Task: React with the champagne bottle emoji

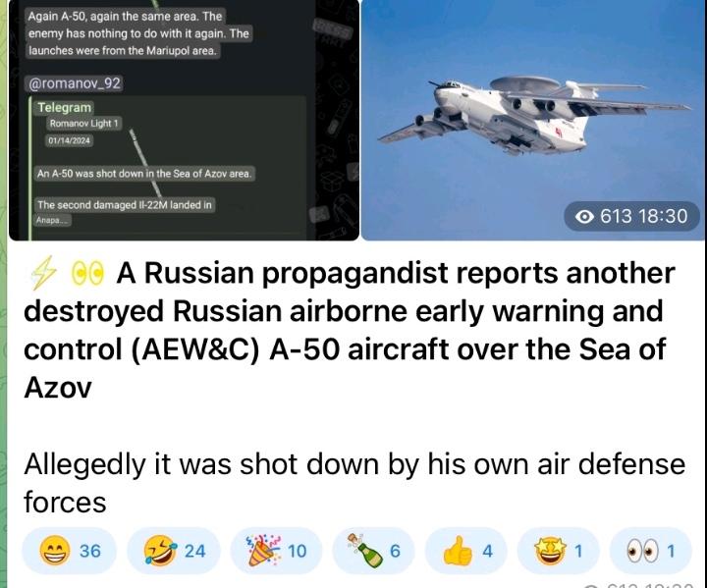Action: (374, 551)
